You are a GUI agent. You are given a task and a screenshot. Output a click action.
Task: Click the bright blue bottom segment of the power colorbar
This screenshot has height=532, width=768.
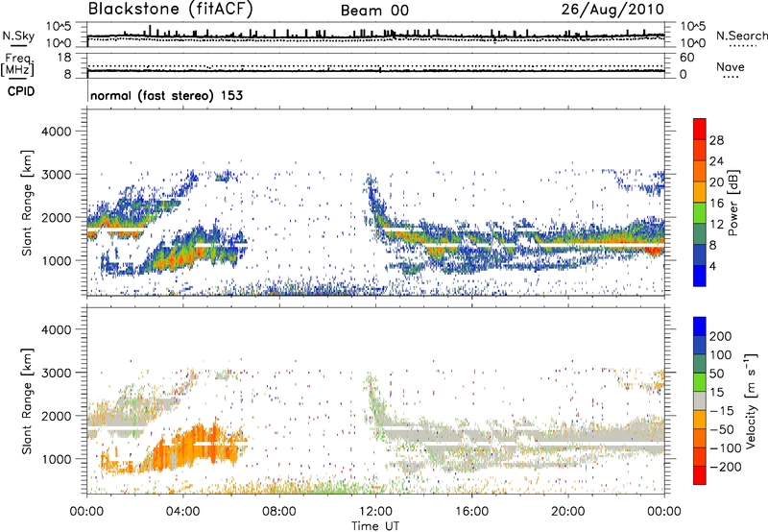point(700,277)
